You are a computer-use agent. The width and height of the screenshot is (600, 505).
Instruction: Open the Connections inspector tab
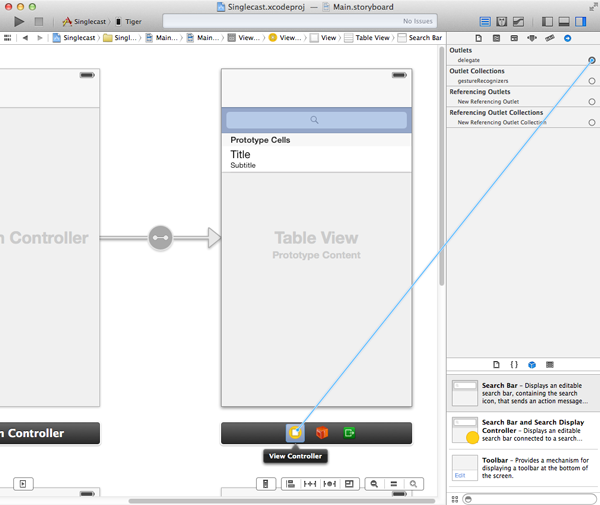coord(567,38)
